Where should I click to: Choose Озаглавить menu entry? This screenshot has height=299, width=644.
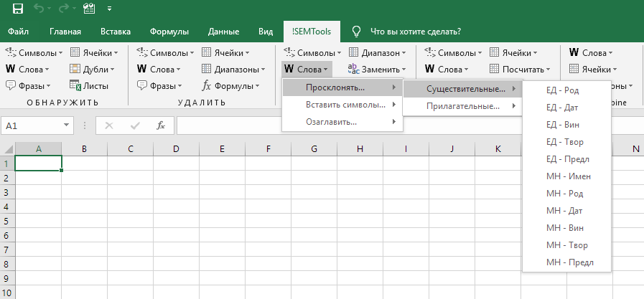342,122
